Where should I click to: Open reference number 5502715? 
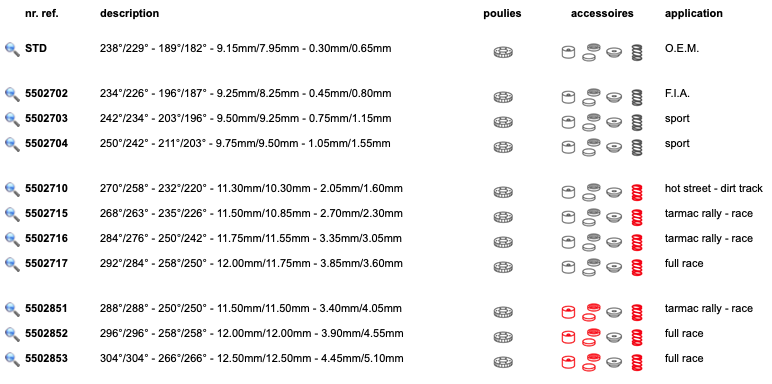click(x=46, y=214)
